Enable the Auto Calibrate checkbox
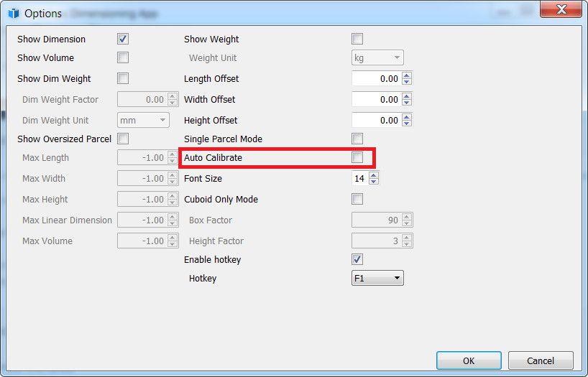The height and width of the screenshot is (377, 588). [357, 157]
